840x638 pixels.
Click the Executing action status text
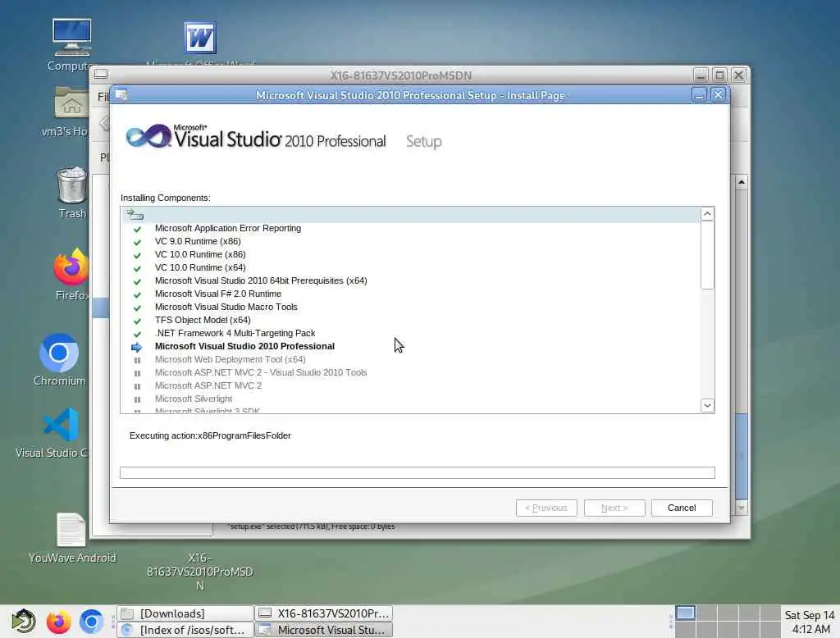[x=210, y=436]
